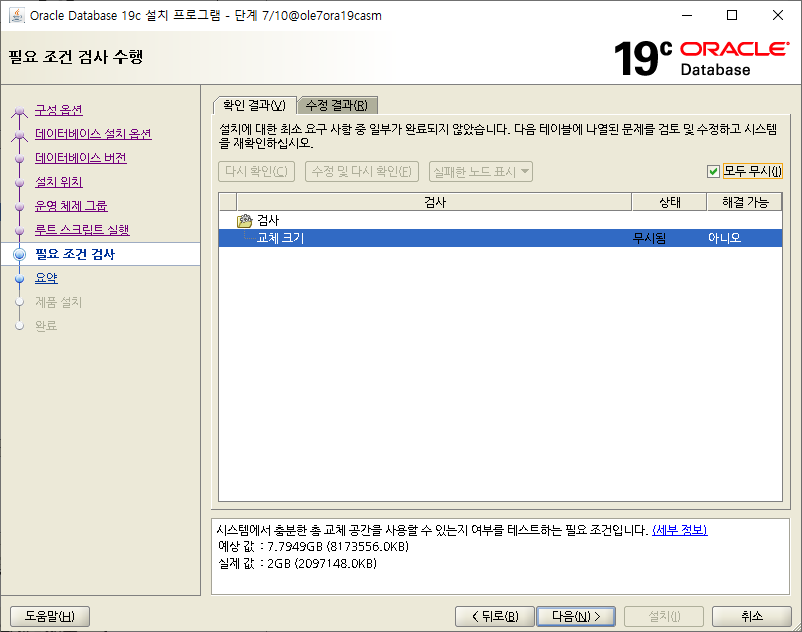Click the 실제 값 2GB text
Screen dimensions: 802x632
[x=297, y=563]
